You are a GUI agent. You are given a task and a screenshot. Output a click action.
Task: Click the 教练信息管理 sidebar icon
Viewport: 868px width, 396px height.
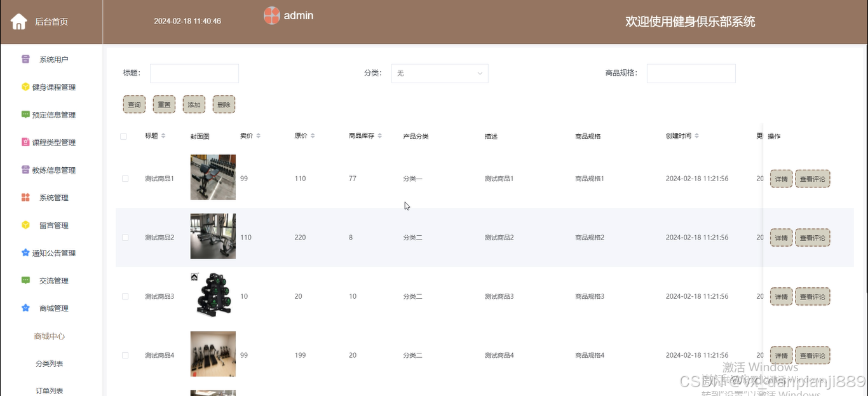coord(25,170)
